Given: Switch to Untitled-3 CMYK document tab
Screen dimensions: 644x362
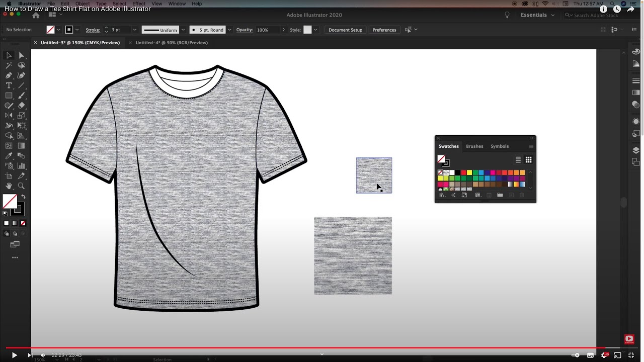Looking at the screenshot, I should tap(80, 43).
